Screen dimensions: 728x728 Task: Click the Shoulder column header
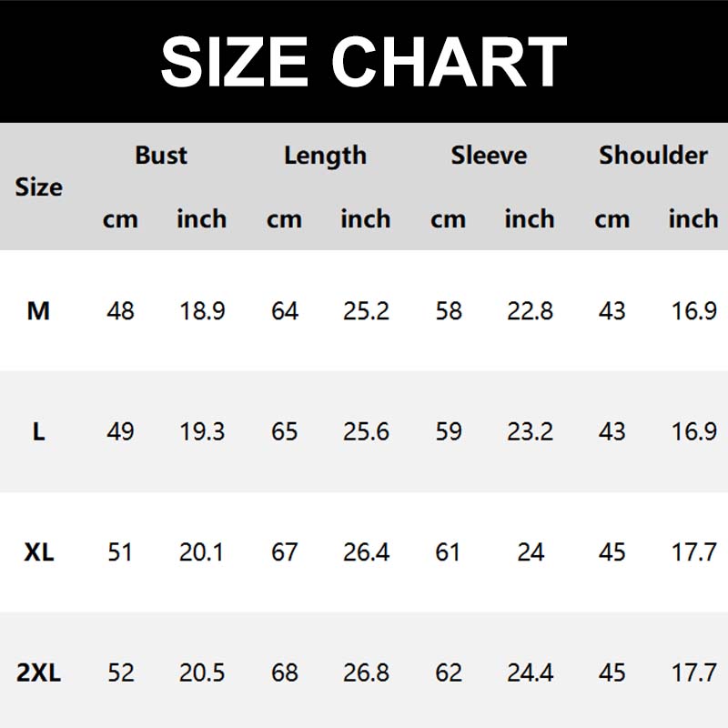click(x=652, y=156)
